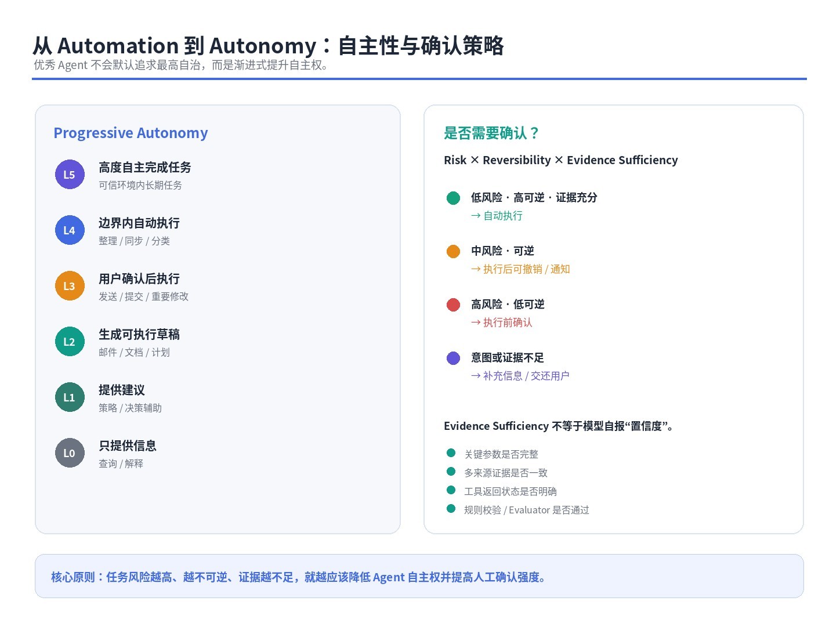Click the Progressive Autonomy heading
Viewport: 840px width, 630px height.
[x=131, y=133]
